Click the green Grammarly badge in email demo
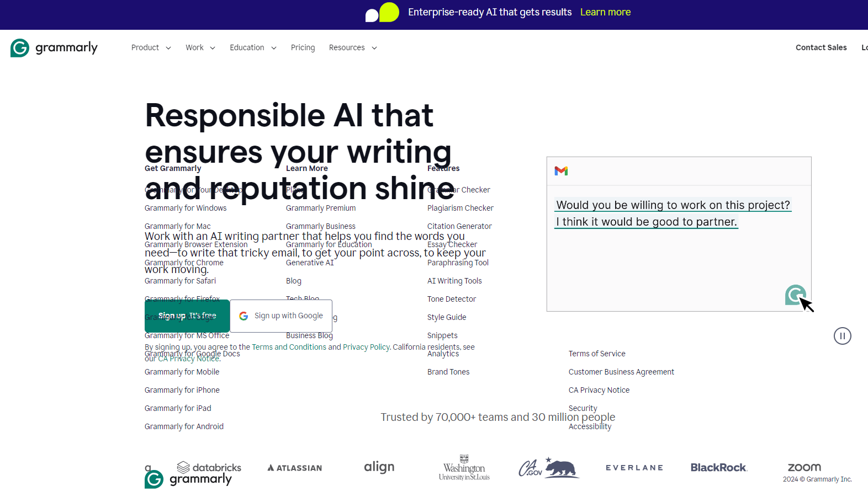Screen dimensions: 868x497 (x=795, y=295)
